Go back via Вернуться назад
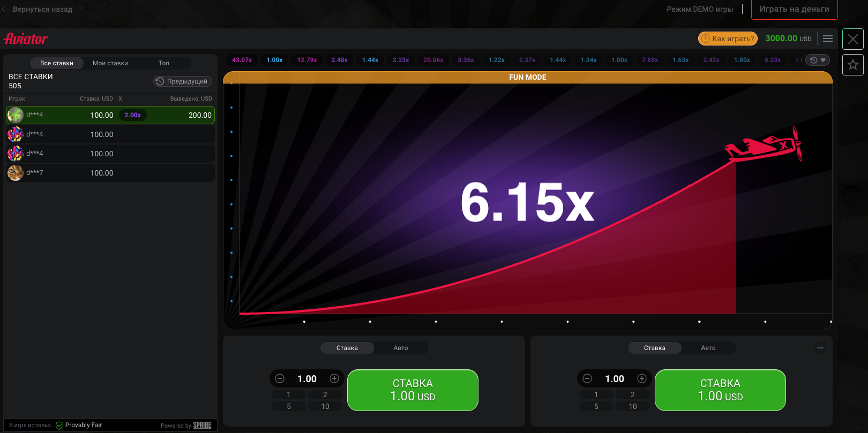 click(38, 9)
